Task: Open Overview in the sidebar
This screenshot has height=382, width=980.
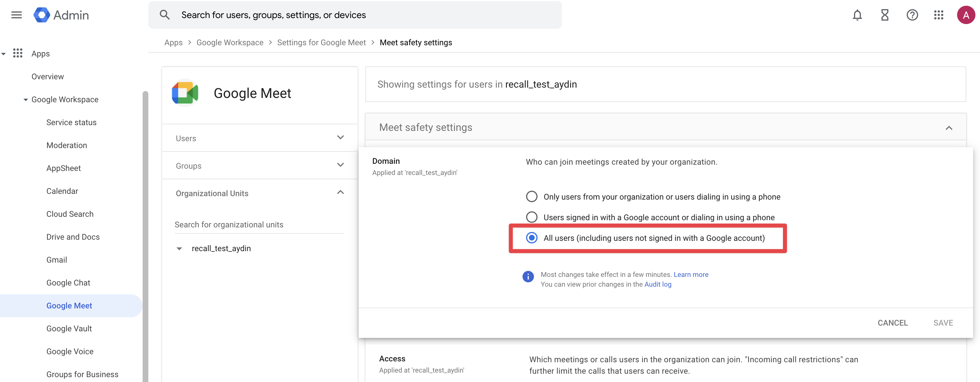Action: click(48, 76)
